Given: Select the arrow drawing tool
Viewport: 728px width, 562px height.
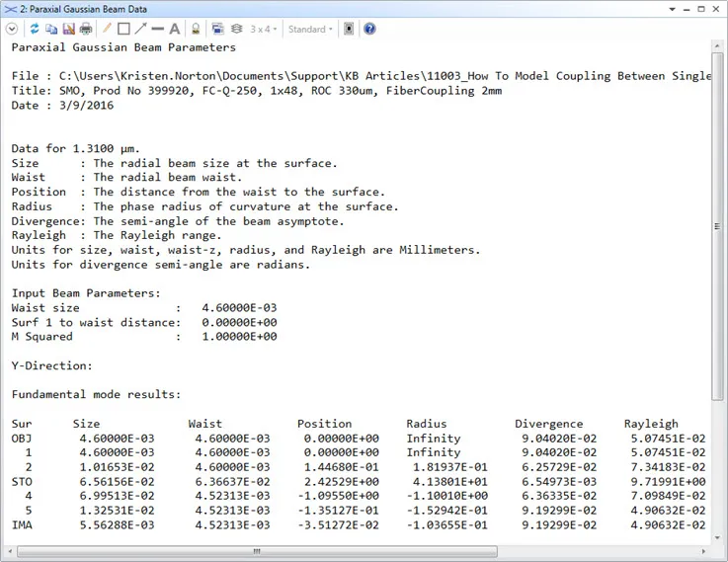Looking at the screenshot, I should [140, 30].
